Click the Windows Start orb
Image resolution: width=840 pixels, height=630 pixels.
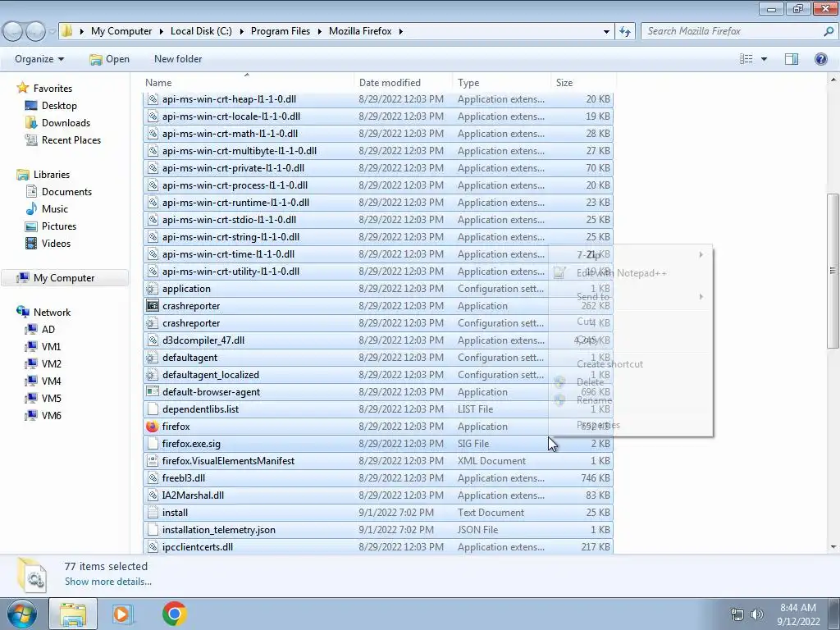(21, 614)
